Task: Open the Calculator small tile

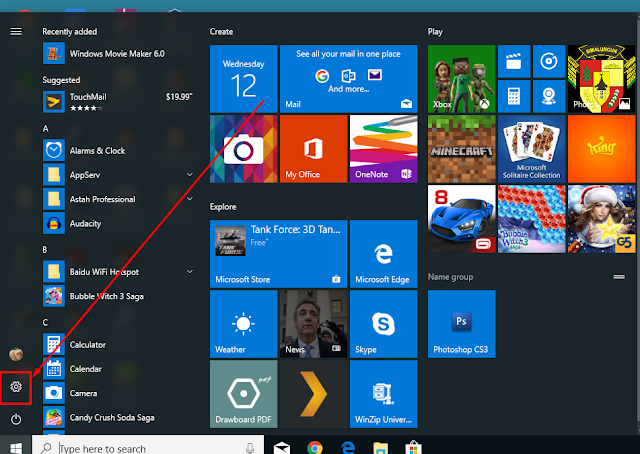Action: [514, 96]
